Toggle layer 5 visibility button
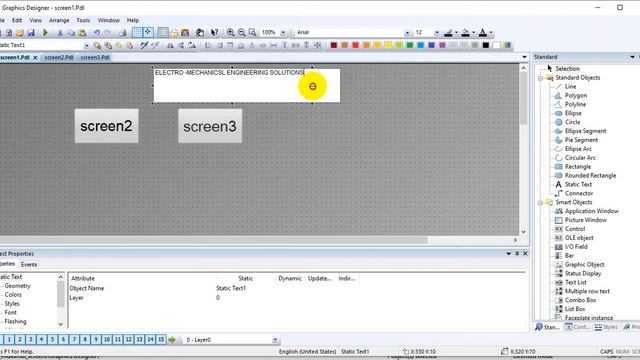The image size is (640, 360). 52,340
